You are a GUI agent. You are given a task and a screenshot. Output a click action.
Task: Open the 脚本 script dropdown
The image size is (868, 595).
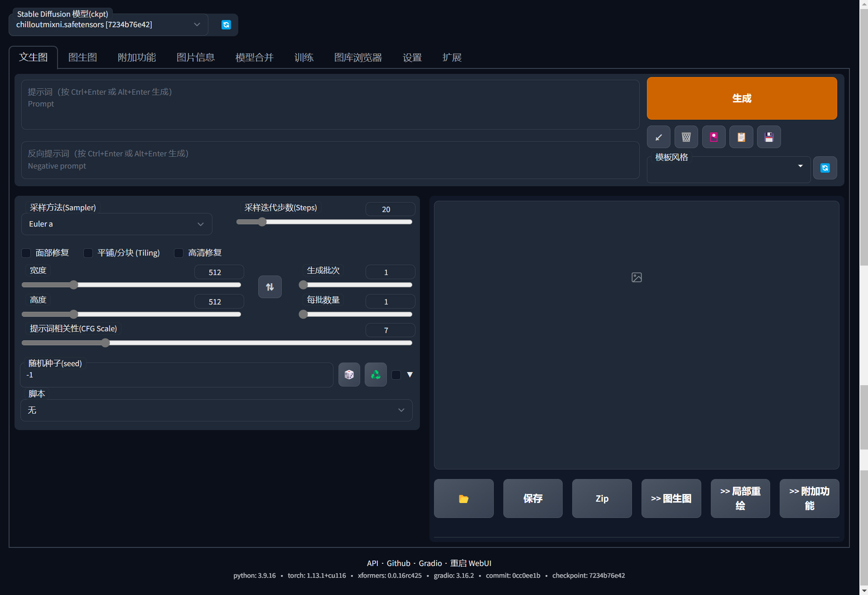pos(216,411)
